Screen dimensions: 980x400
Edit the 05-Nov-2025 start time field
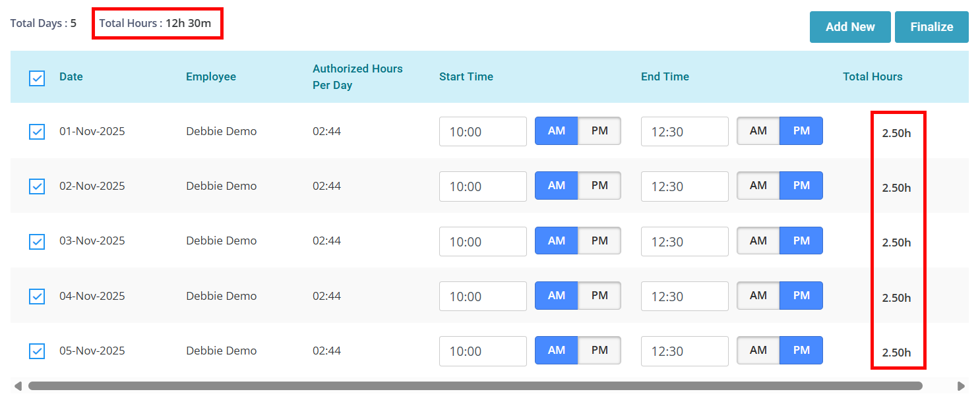coord(483,351)
